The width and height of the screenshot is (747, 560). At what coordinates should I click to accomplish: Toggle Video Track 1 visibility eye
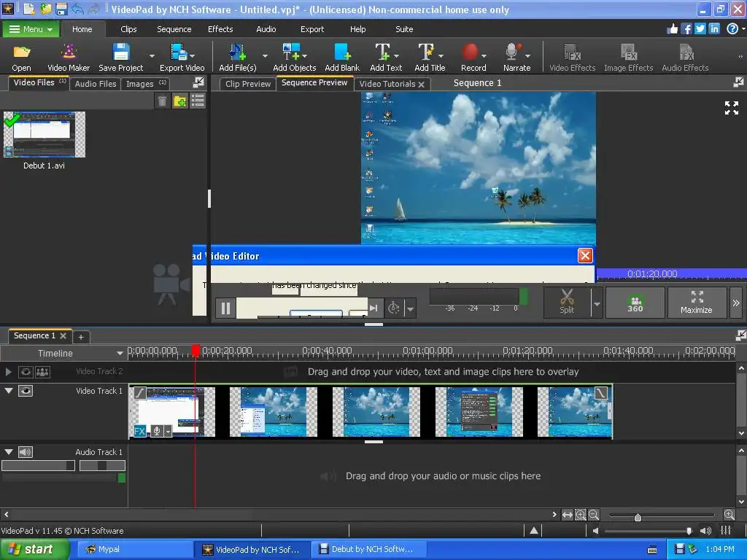click(26, 391)
